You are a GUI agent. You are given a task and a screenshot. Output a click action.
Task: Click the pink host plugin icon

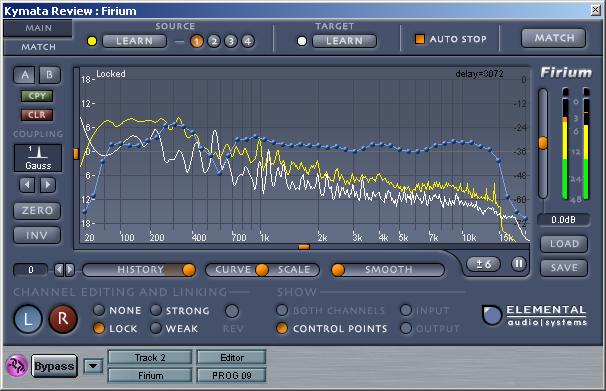point(17,366)
